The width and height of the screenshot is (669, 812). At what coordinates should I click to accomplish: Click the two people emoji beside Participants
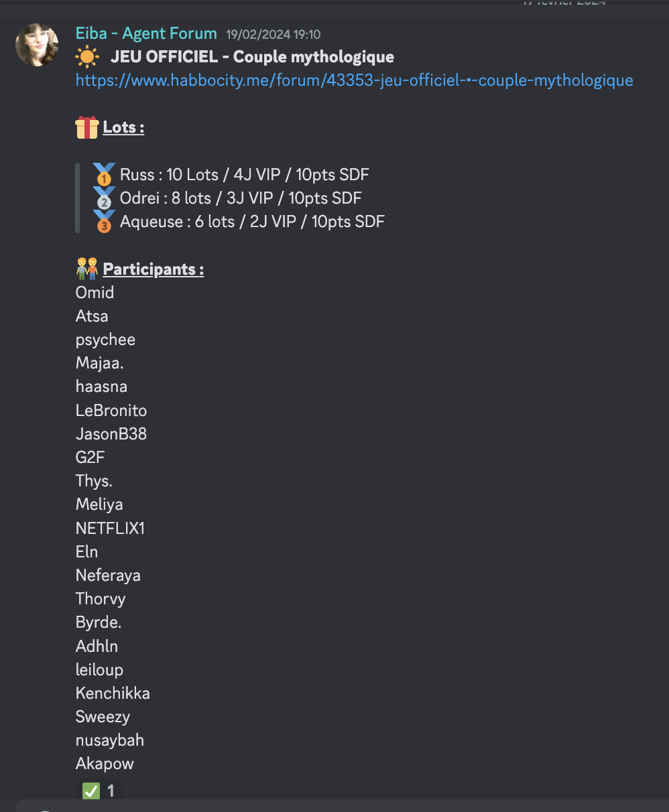87,269
